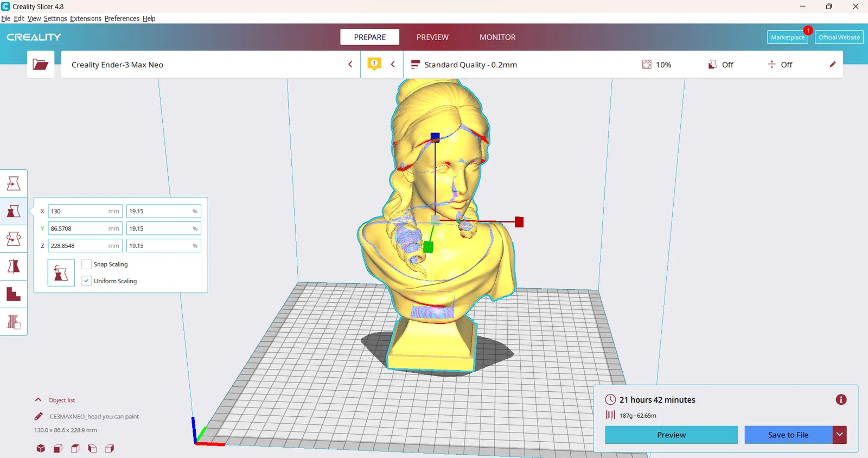The image size is (868, 458).
Task: Click the Y dimension mm field
Action: coord(85,228)
